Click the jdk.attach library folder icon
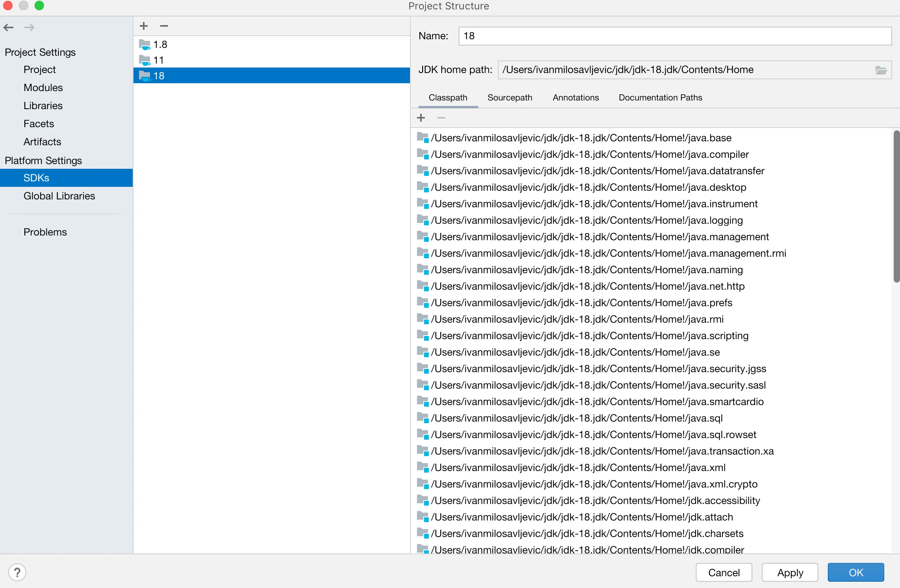900x588 pixels. click(423, 517)
